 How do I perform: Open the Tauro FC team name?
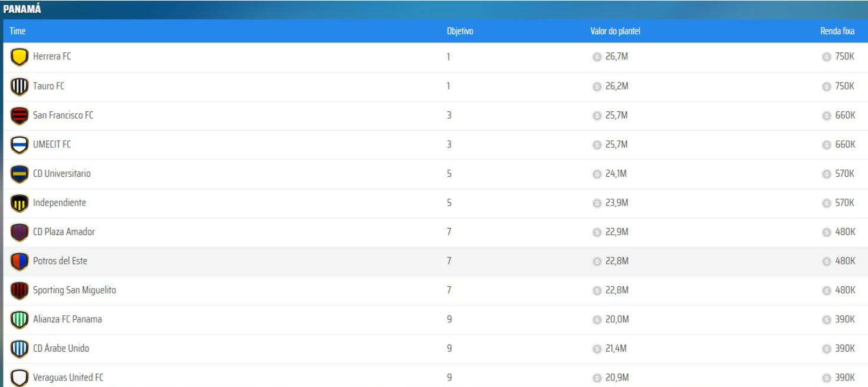pos(49,86)
